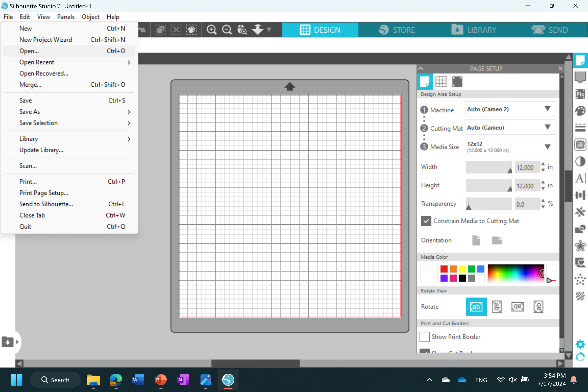Open the Registration Marks tab icon in Page Setup
Image resolution: width=588 pixels, height=392 pixels.
tap(457, 81)
